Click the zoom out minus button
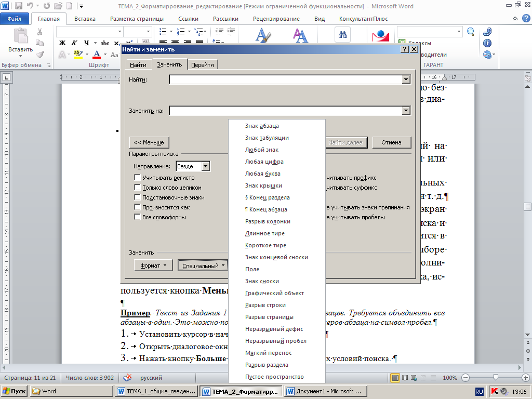Screen dimensions: 532x399 pyautogui.click(x=465, y=378)
